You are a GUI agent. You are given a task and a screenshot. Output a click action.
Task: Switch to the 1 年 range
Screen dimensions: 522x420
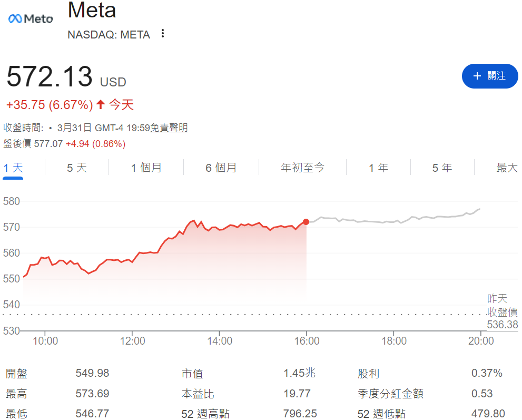tap(378, 167)
